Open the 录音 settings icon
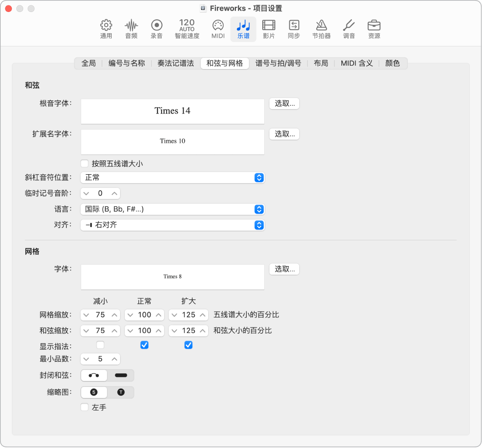Image resolution: width=482 pixels, height=448 pixels. click(156, 29)
